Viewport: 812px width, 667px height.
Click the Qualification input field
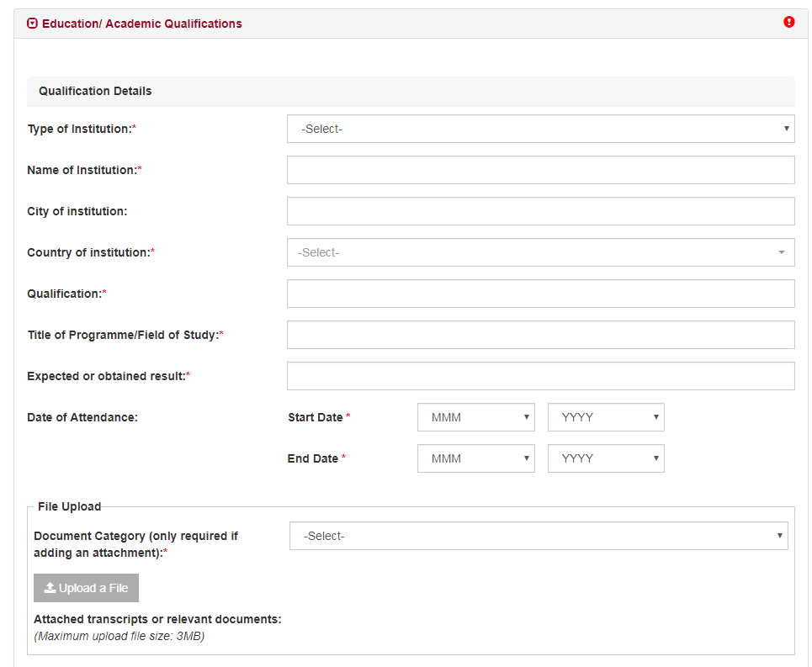tap(541, 294)
